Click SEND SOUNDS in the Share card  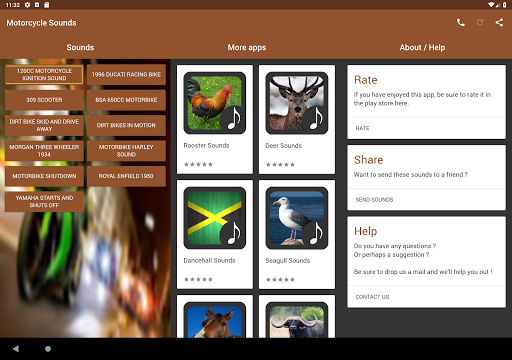[374, 200]
